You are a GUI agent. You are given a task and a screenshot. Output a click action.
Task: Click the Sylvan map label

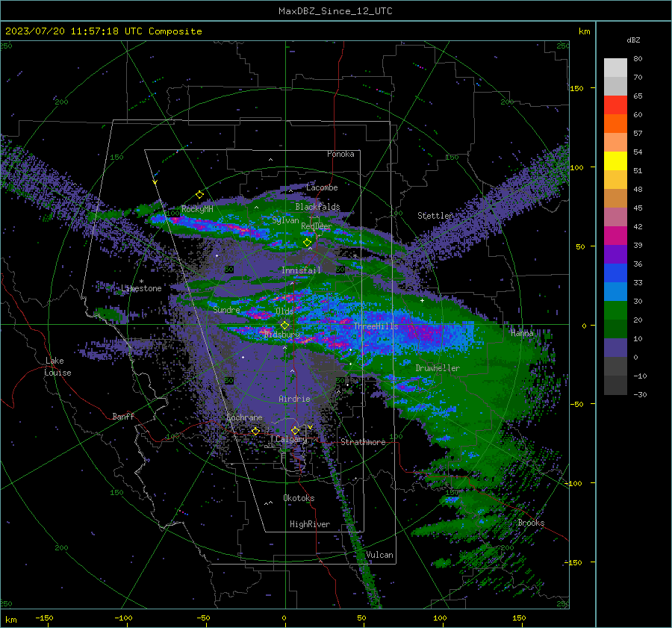point(285,220)
